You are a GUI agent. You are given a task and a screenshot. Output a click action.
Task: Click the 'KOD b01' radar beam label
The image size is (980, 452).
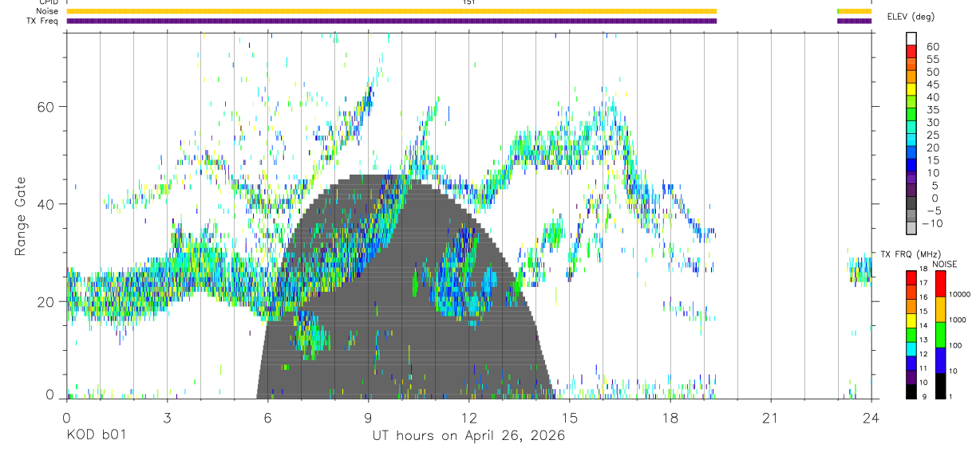pyautogui.click(x=95, y=435)
